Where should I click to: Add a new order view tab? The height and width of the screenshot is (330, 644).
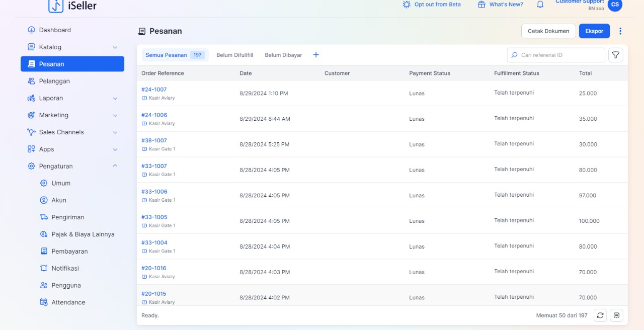[x=316, y=55]
